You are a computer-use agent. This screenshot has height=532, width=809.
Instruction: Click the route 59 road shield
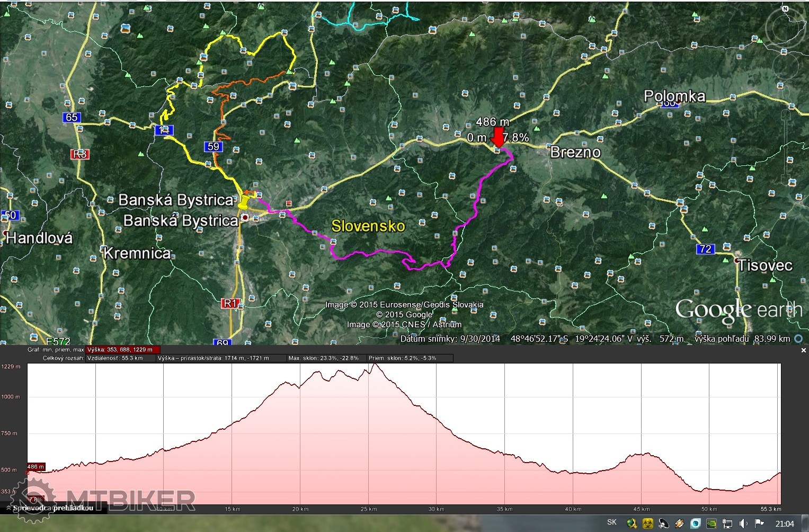214,147
